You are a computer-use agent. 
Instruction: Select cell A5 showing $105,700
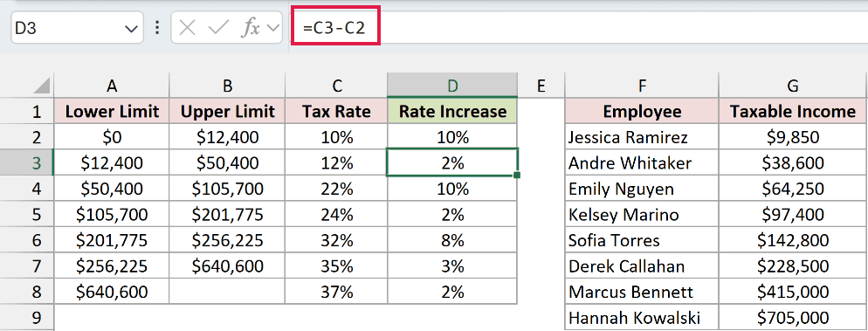(112, 214)
